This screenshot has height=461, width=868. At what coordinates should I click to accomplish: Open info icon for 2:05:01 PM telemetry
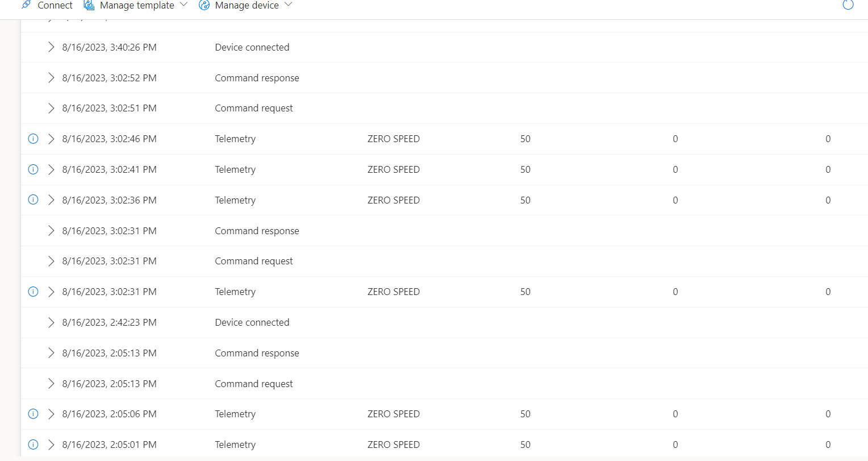pos(33,445)
